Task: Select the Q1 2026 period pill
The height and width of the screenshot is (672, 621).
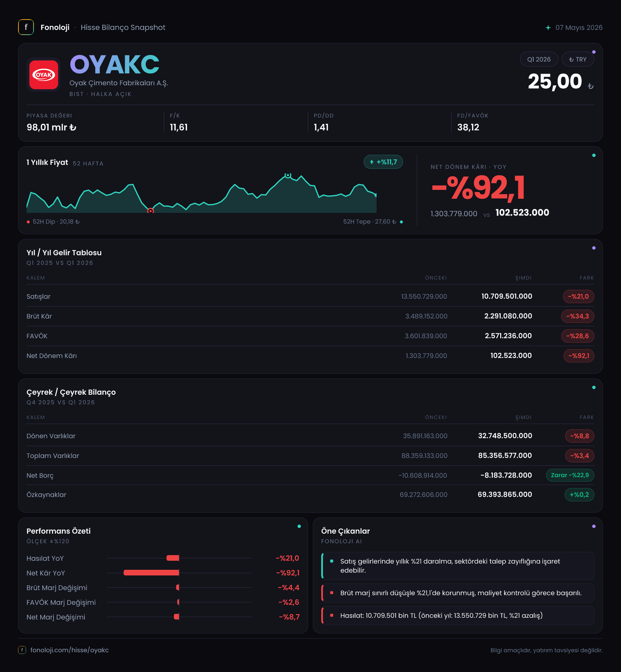Action: (539, 59)
